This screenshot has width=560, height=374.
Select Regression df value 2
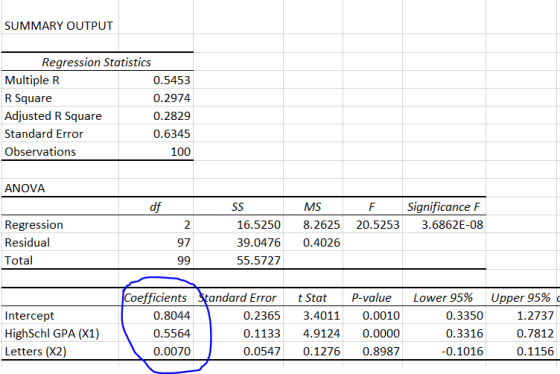pos(187,225)
